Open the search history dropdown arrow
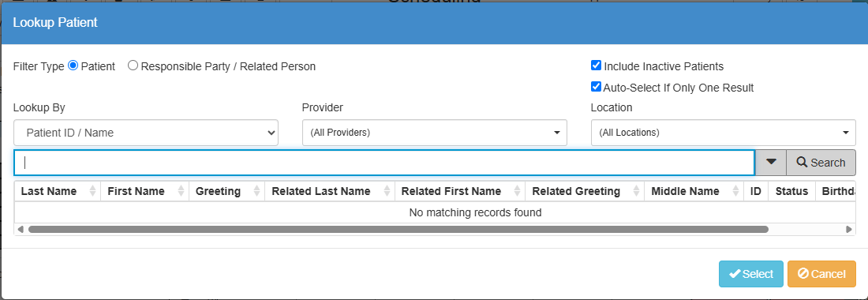The image size is (868, 300). (771, 162)
